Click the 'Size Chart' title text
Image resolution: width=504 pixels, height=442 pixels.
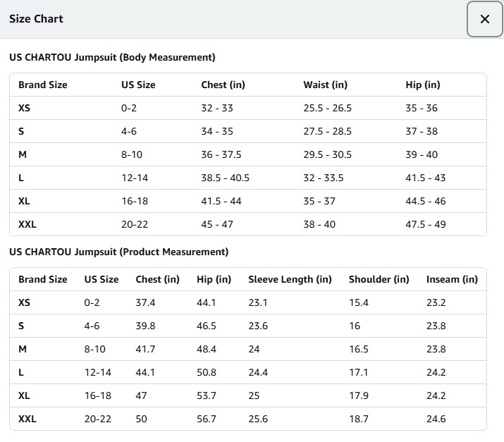coord(36,19)
